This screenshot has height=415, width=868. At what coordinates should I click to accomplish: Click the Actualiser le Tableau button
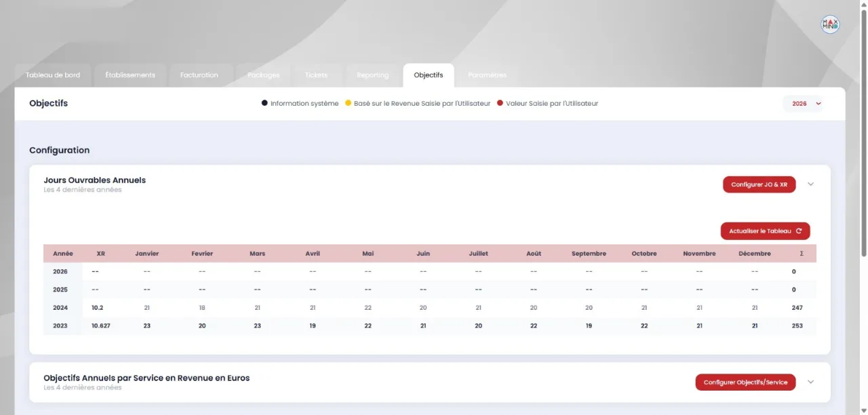(765, 231)
